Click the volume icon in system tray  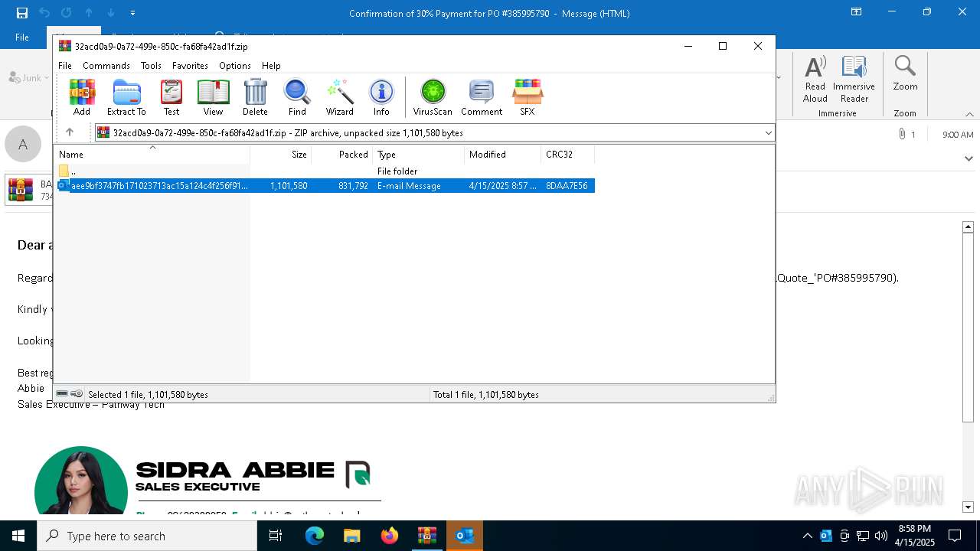click(x=881, y=536)
